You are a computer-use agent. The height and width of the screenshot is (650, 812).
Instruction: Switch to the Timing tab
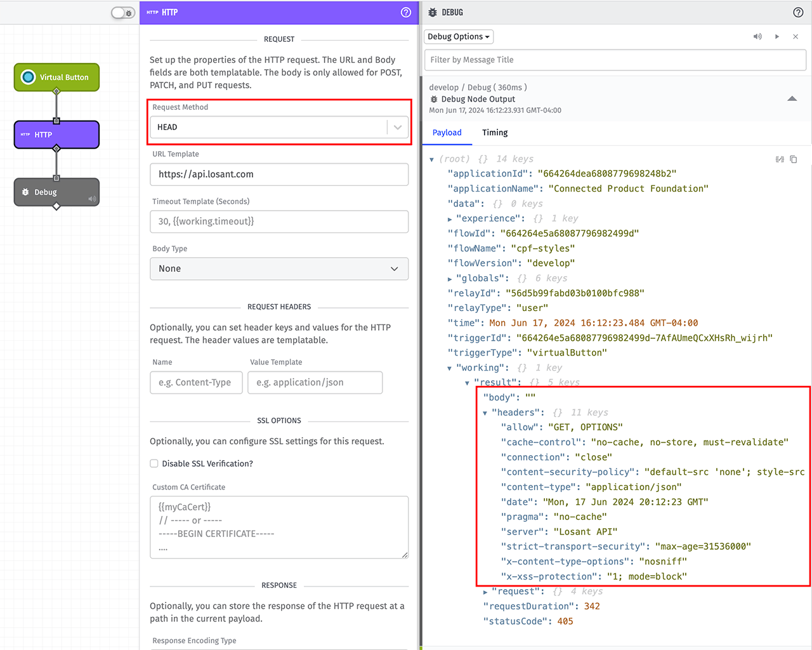pos(494,133)
